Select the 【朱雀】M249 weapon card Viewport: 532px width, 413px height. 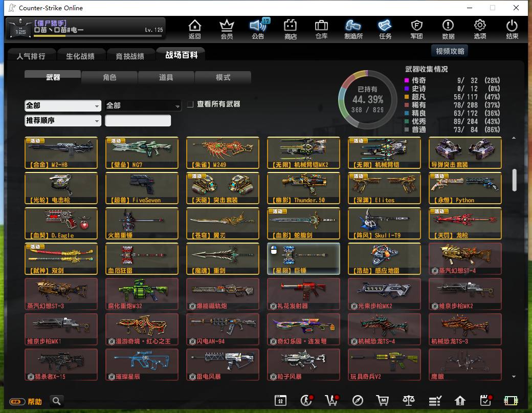pos(223,153)
